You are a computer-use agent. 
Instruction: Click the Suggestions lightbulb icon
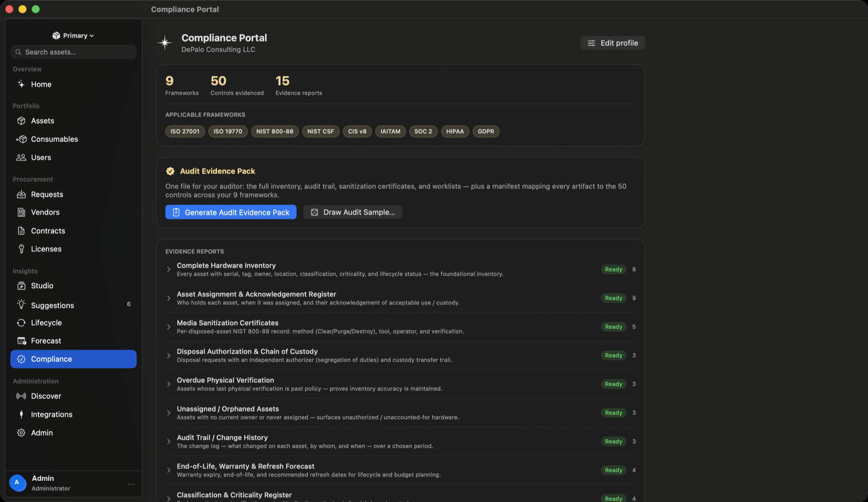click(21, 304)
